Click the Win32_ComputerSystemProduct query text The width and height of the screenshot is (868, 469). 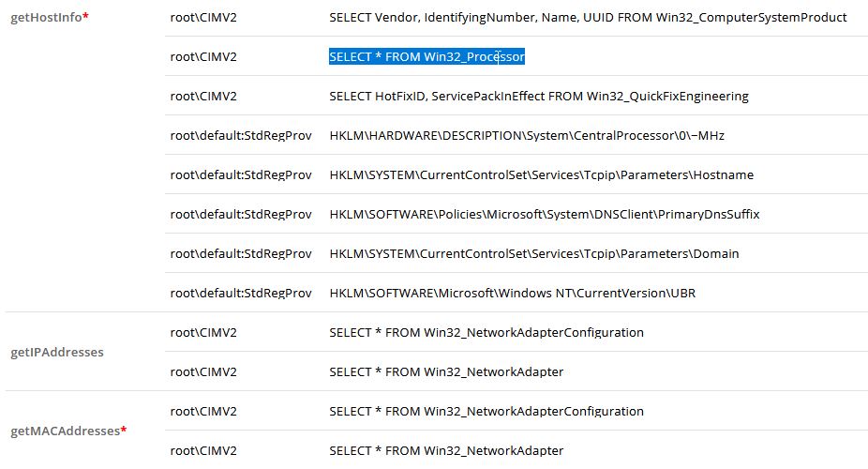(588, 18)
